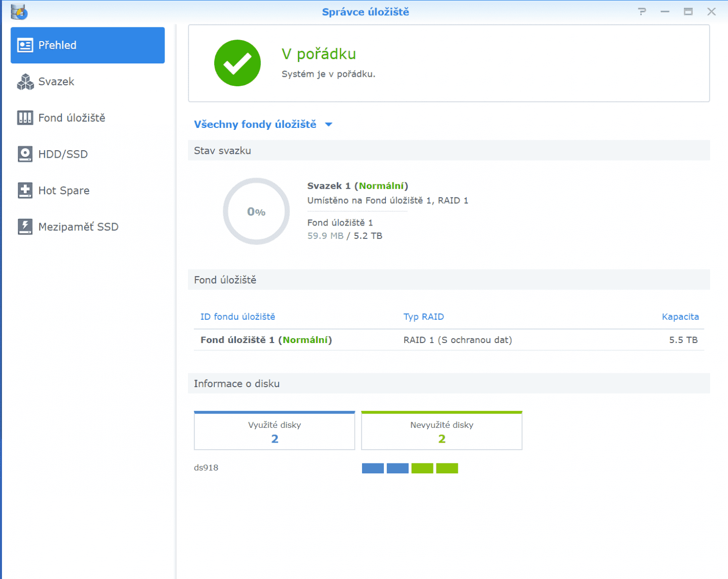Sort by Kapacita column header
The width and height of the screenshot is (728, 579).
(680, 317)
